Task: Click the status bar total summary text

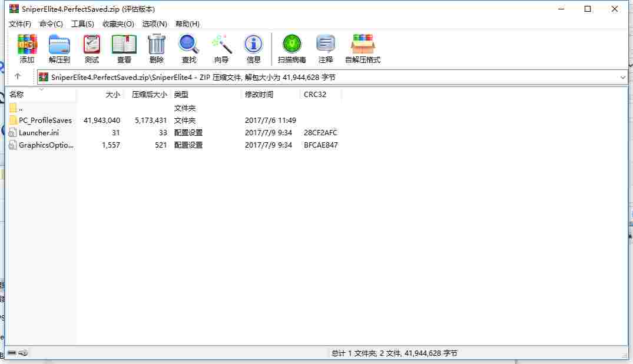Action: pos(395,353)
